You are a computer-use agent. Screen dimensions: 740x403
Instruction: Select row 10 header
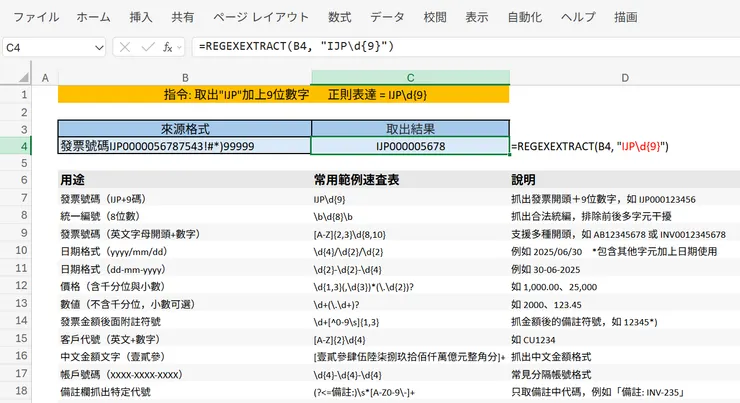pos(21,251)
